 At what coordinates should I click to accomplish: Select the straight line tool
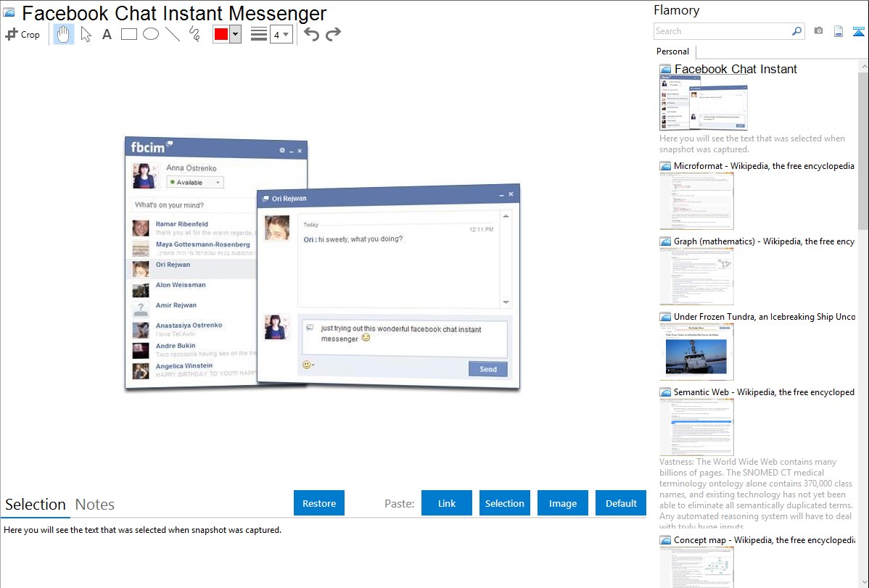(173, 34)
